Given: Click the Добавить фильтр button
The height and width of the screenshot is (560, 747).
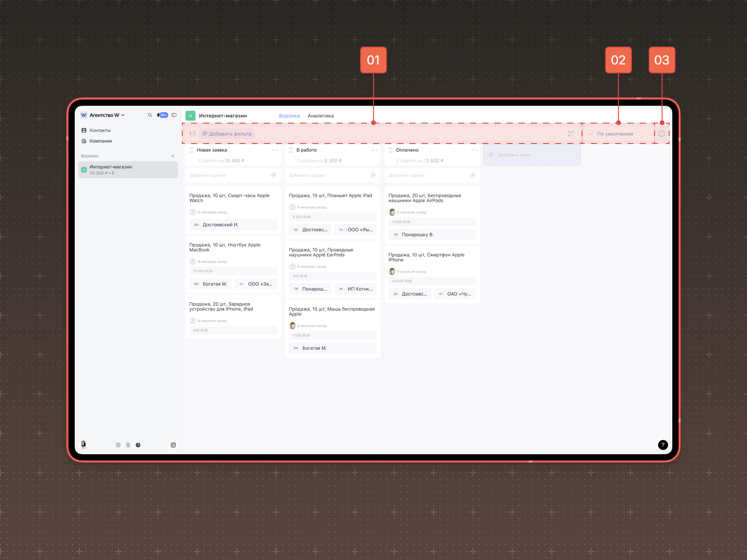Looking at the screenshot, I should (227, 134).
